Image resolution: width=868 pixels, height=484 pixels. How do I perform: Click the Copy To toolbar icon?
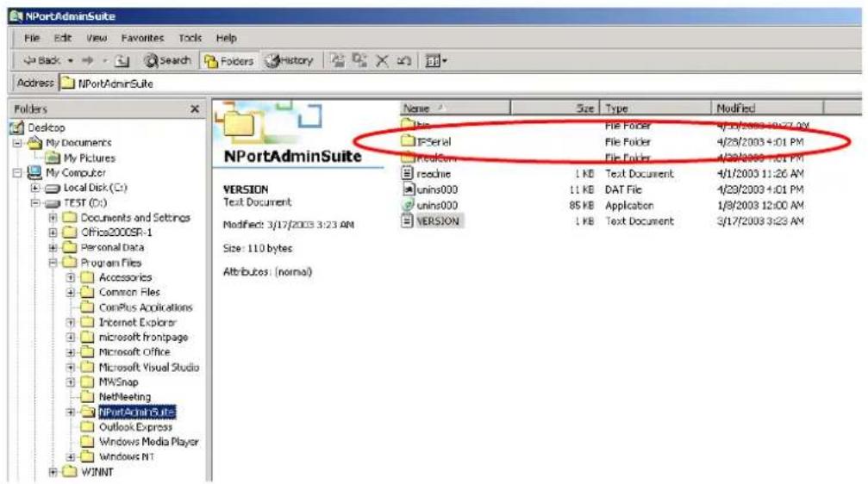[x=359, y=60]
